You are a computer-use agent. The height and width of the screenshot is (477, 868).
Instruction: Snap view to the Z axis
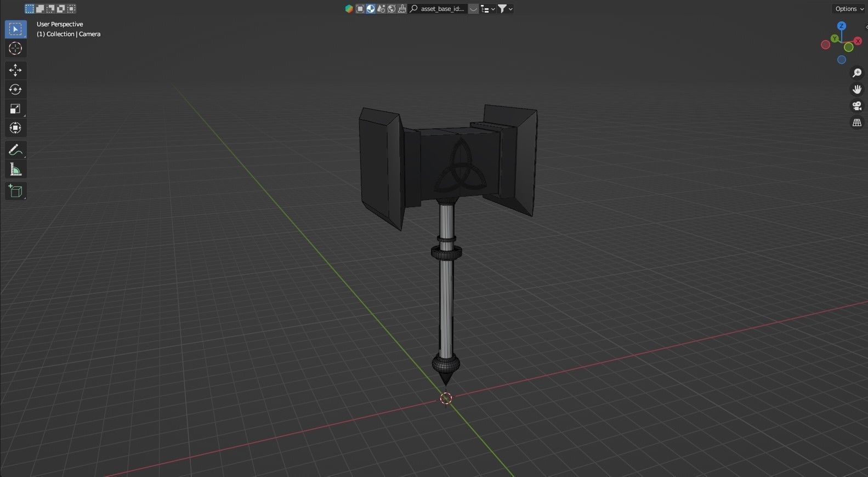[x=842, y=26]
